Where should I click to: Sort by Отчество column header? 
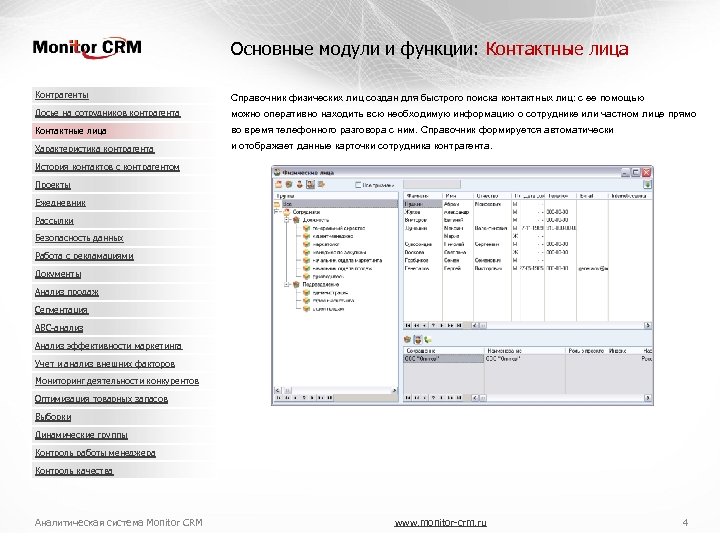click(492, 196)
